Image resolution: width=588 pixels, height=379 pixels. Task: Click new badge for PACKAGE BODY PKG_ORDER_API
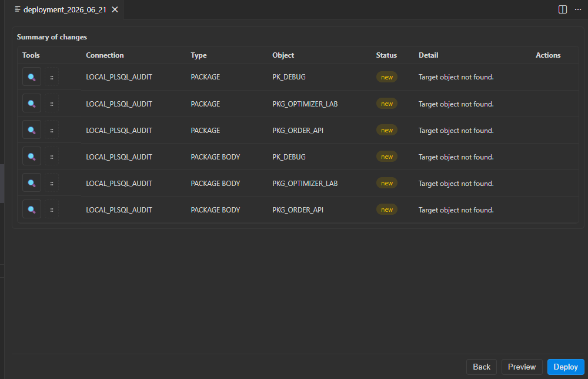click(x=387, y=210)
